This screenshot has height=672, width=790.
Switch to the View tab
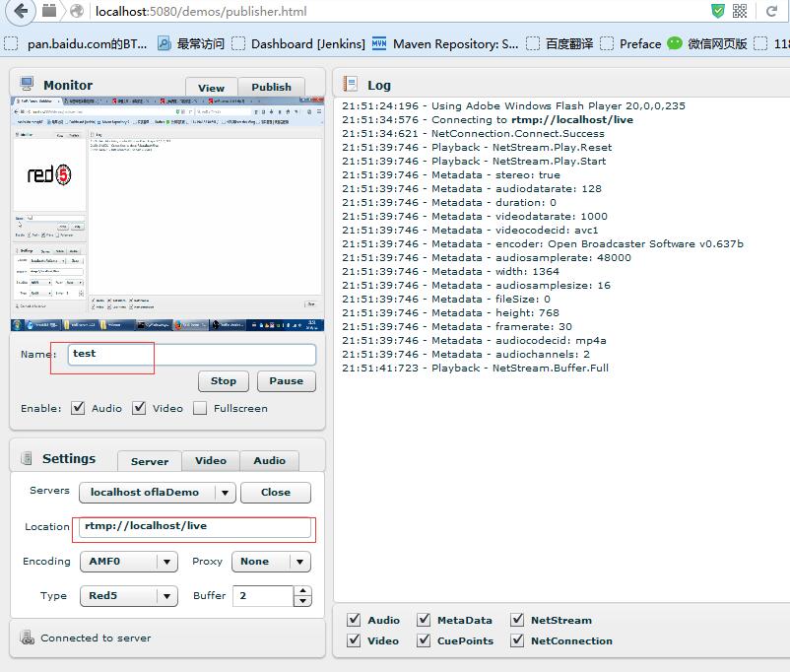point(211,88)
